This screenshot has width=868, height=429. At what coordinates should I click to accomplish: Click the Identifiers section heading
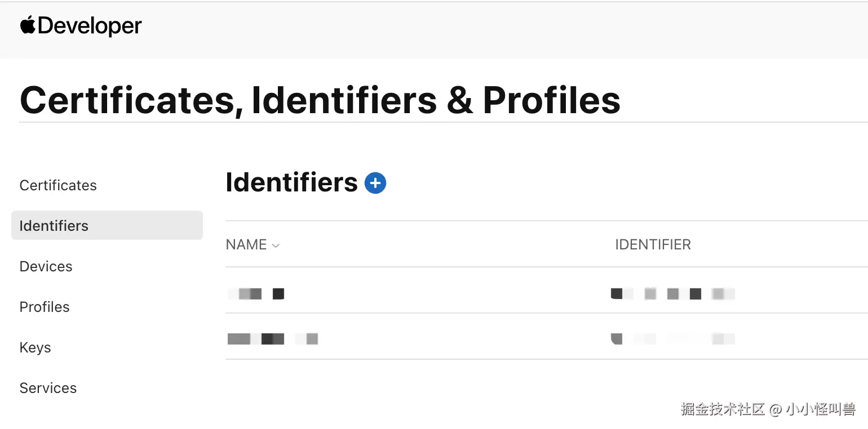[x=291, y=182]
